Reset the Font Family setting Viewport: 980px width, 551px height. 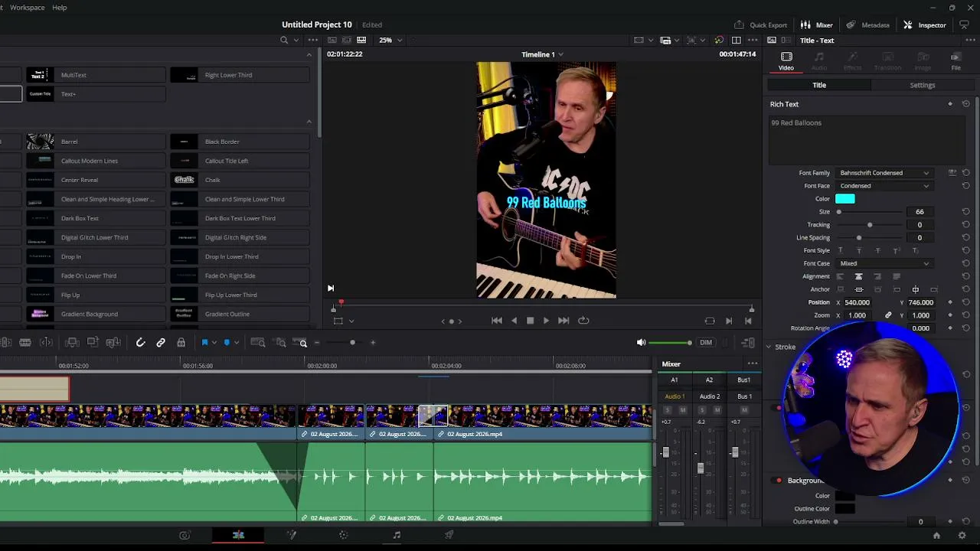[x=965, y=173]
